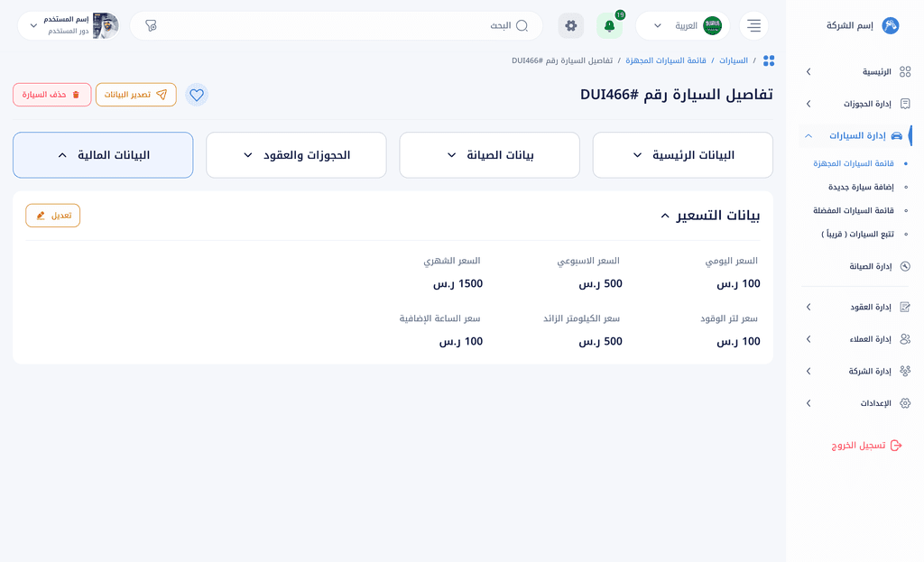Click the breadcrumb grid icon

point(769,60)
